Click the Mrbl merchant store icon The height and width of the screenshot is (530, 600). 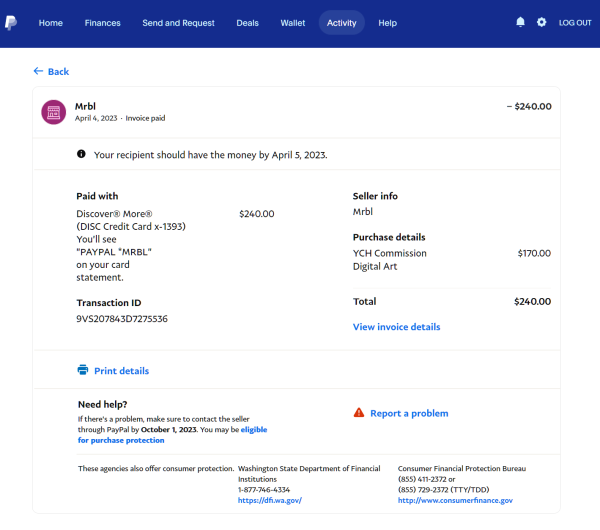click(54, 112)
